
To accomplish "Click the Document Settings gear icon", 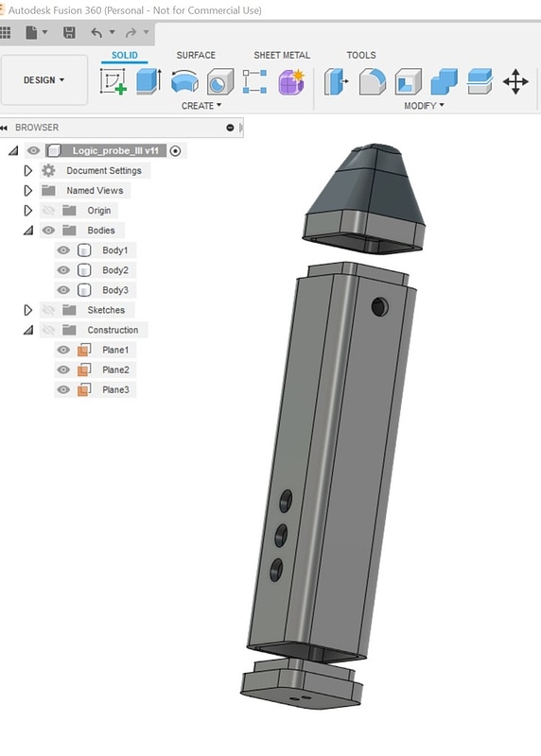I will coord(48,171).
